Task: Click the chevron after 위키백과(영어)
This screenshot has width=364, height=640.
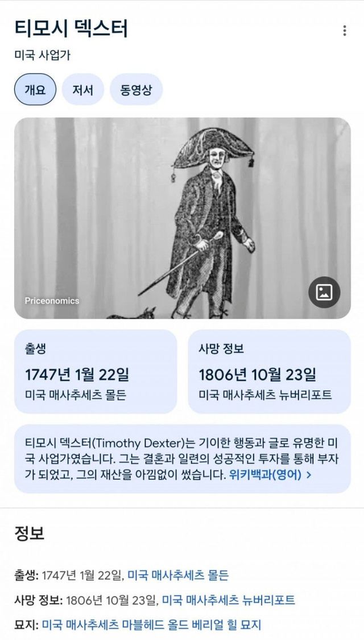Action: (309, 475)
